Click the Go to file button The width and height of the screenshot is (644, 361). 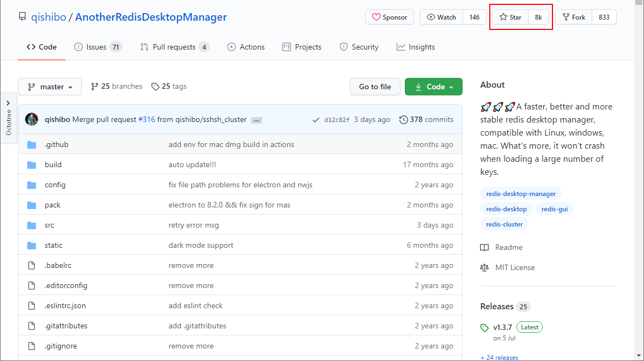[x=375, y=87]
